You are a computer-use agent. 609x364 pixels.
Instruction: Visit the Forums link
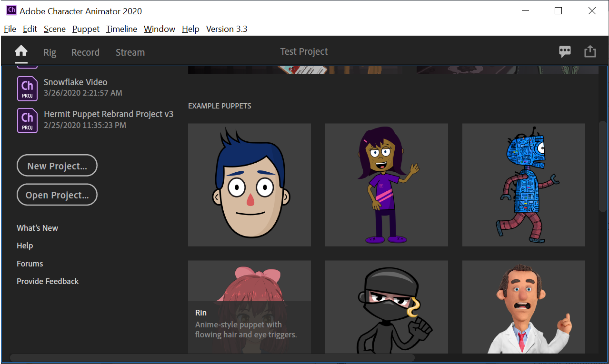[x=30, y=263]
